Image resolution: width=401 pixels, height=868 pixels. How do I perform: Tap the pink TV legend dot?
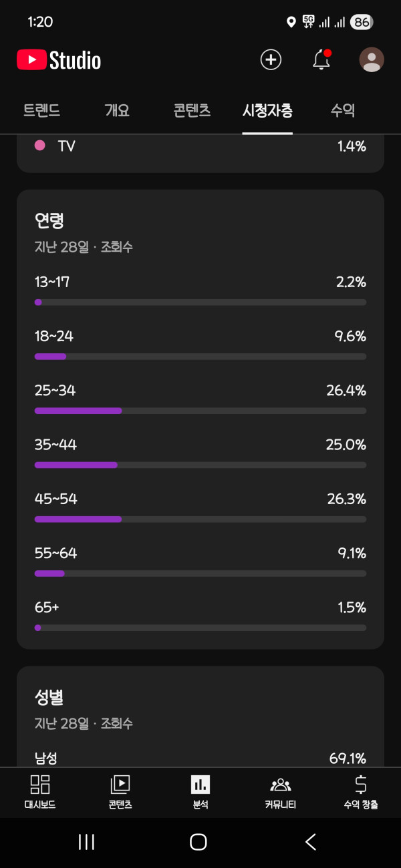(x=39, y=146)
